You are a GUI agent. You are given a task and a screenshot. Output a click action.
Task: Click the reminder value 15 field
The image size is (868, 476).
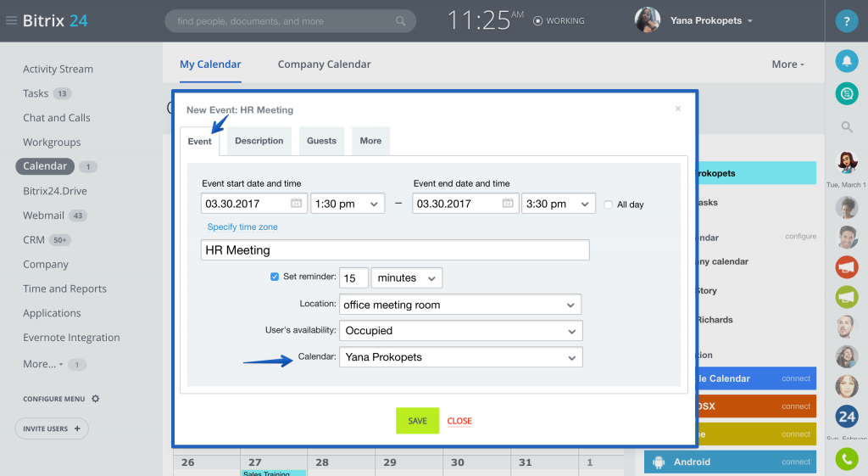click(353, 277)
